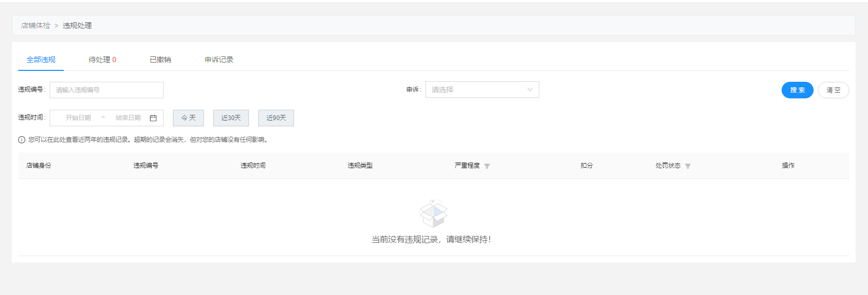This screenshot has width=868, height=295.
Task: Click 结束日期 field
Action: pos(128,118)
